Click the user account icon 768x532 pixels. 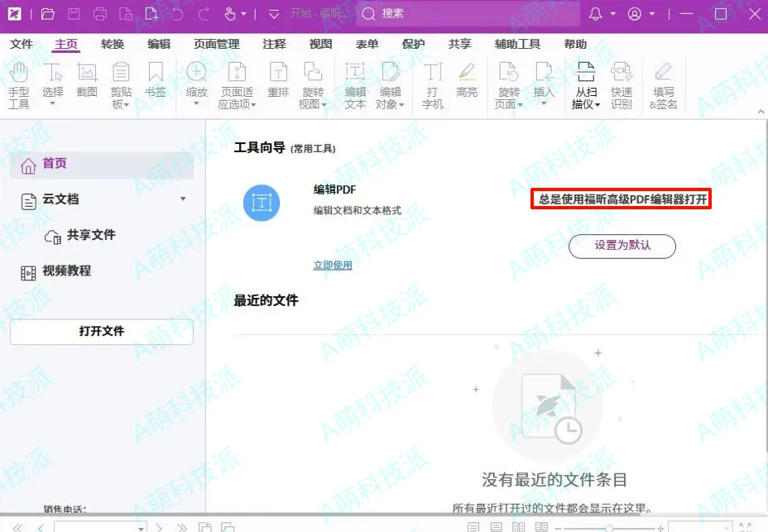(x=634, y=14)
